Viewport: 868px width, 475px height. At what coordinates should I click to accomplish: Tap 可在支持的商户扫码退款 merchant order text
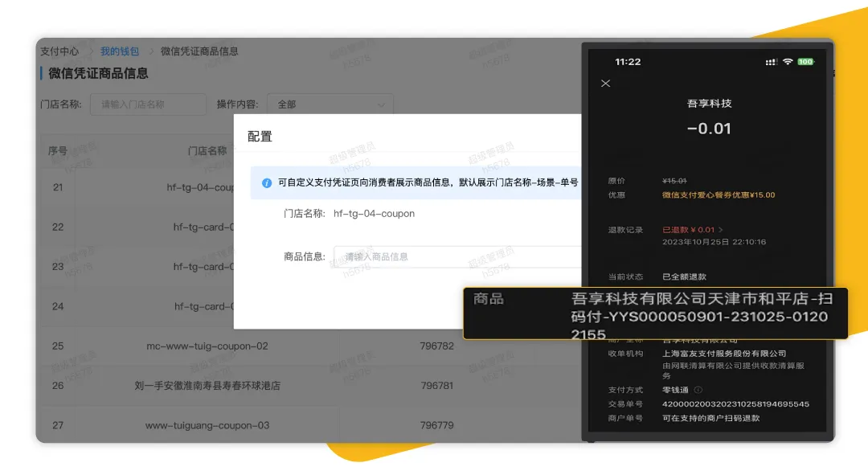(x=710, y=418)
